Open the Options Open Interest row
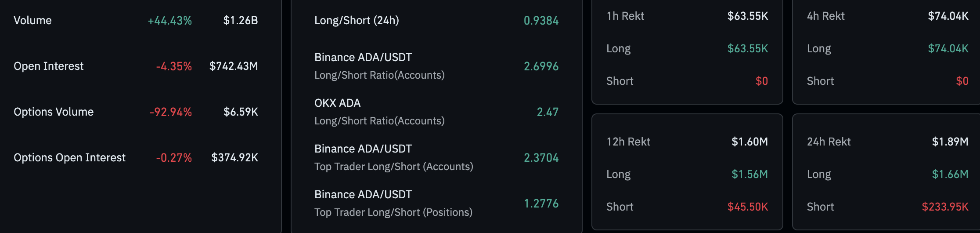Image resolution: width=980 pixels, height=233 pixels. pyautogui.click(x=136, y=158)
